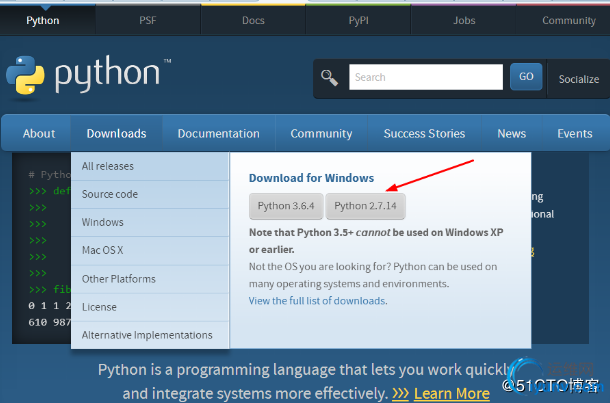Select Mac OS X download option
This screenshot has height=403, width=610.
coord(103,250)
